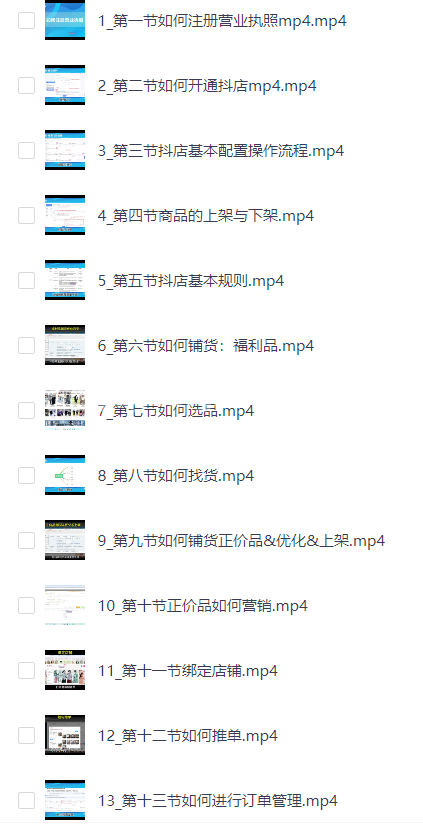This screenshot has height=824, width=423.
Task: Click thumbnail for 第十节正价品如何营销
Action: tap(65, 605)
